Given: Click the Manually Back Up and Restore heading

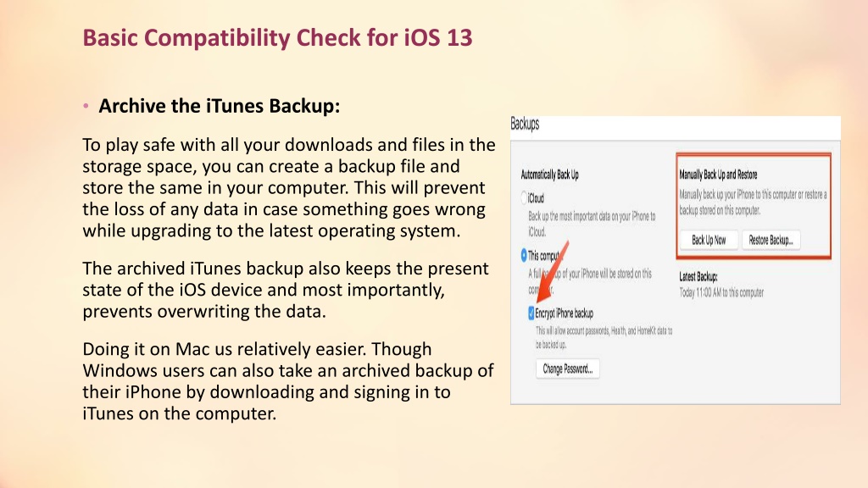Looking at the screenshot, I should point(718,175).
